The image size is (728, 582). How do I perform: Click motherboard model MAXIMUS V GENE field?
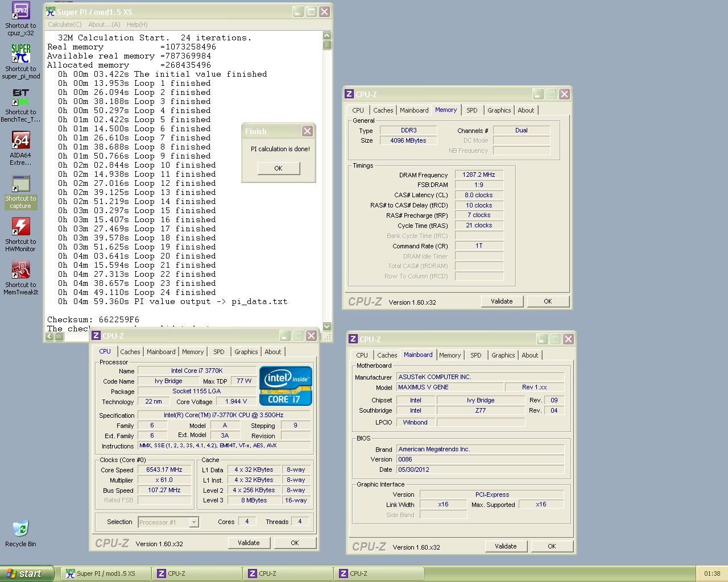[x=449, y=387]
